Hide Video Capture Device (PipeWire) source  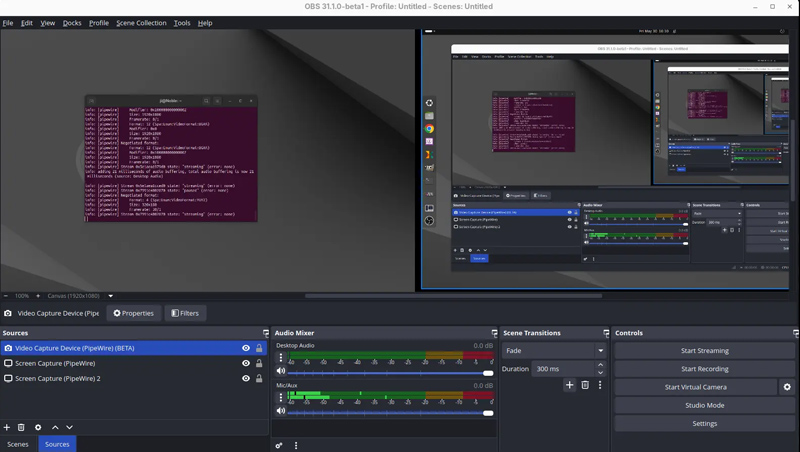[x=246, y=348]
